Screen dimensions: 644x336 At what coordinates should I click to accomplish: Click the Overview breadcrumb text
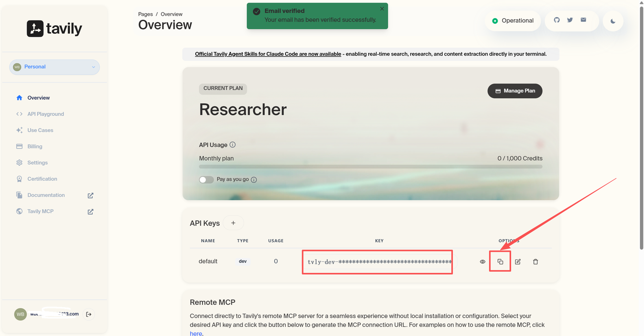point(172,14)
